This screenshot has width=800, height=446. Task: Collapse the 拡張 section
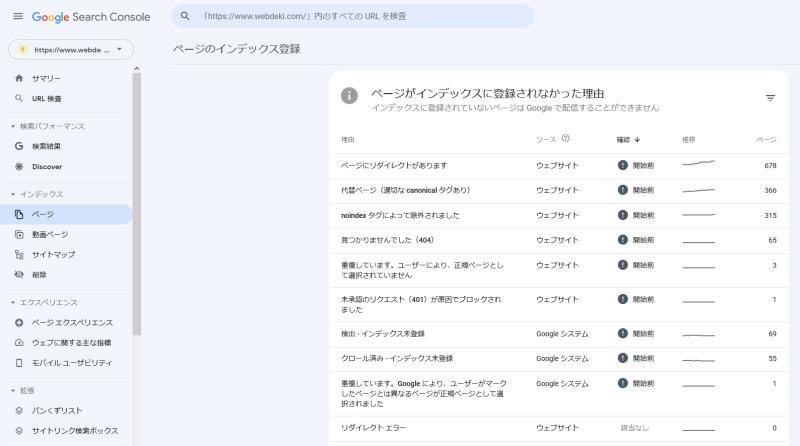click(x=13, y=390)
